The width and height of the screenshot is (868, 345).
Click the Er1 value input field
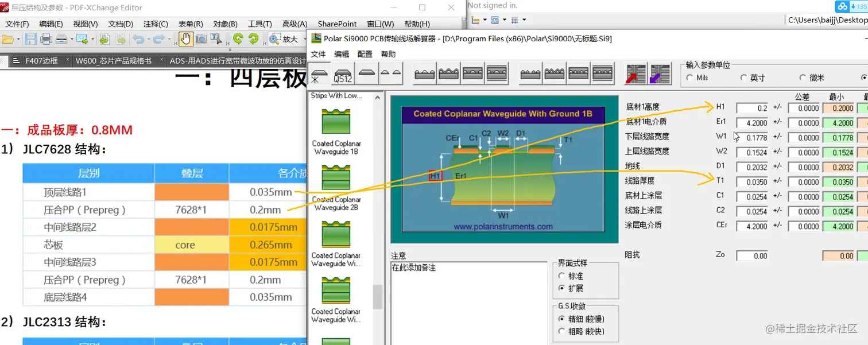752,123
